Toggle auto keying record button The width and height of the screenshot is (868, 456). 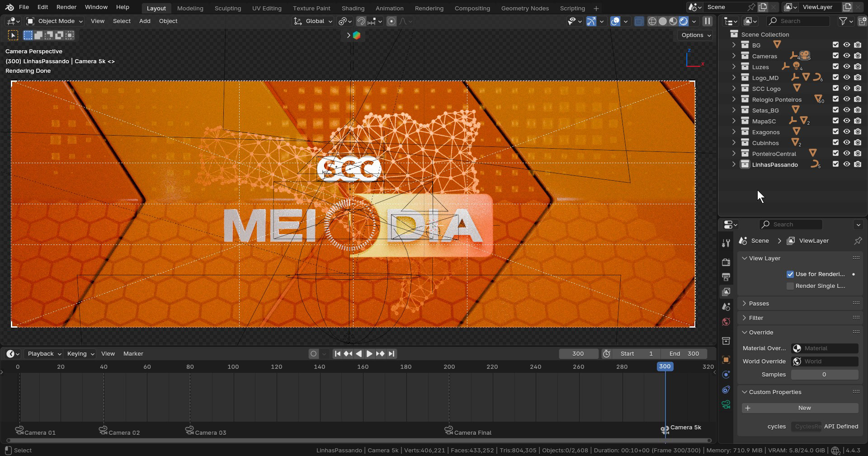[x=313, y=354]
